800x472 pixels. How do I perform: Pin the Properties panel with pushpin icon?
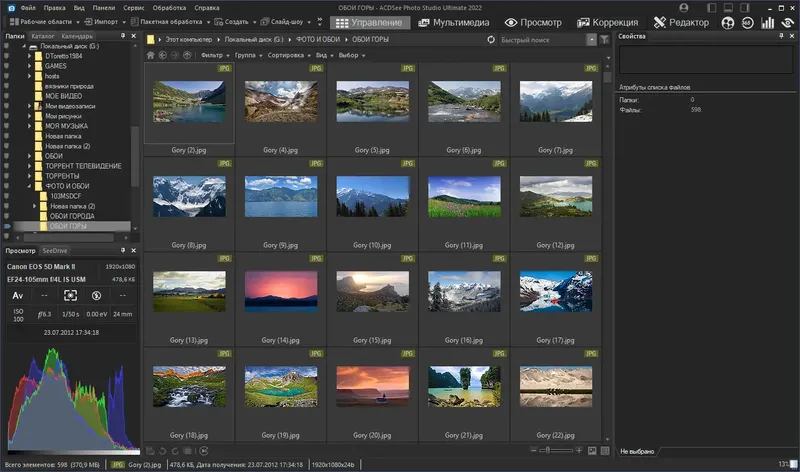[779, 36]
